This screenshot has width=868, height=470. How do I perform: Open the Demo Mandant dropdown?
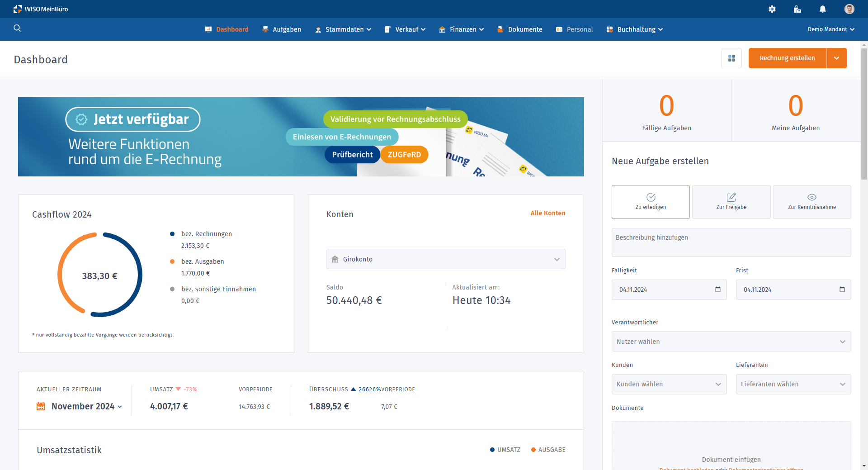click(x=831, y=29)
